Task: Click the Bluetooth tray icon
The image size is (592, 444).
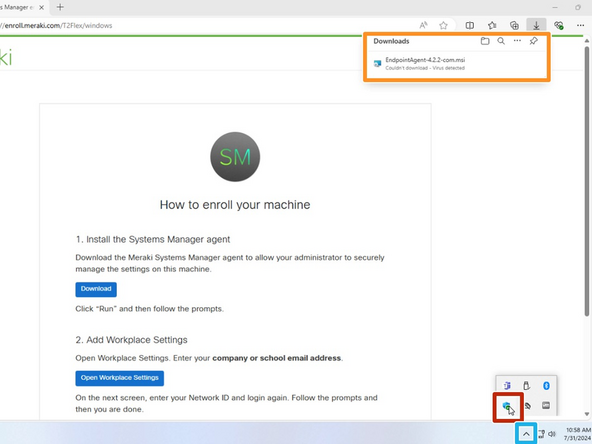Action: tap(546, 386)
